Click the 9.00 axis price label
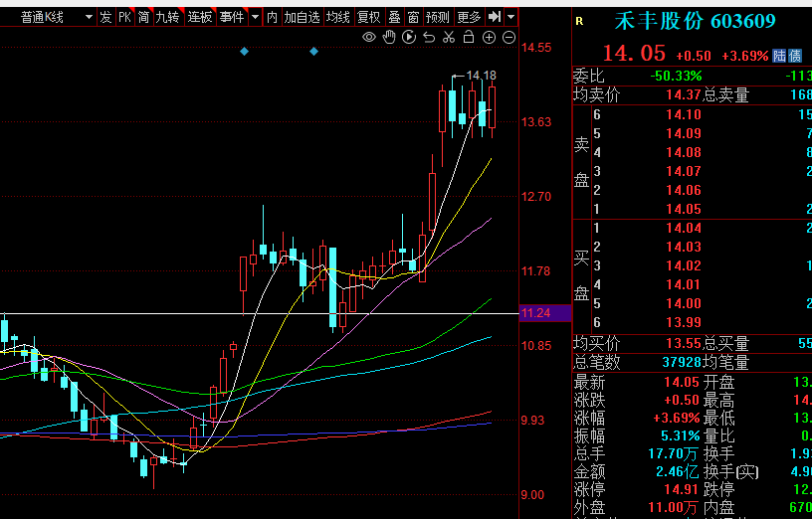 (533, 495)
